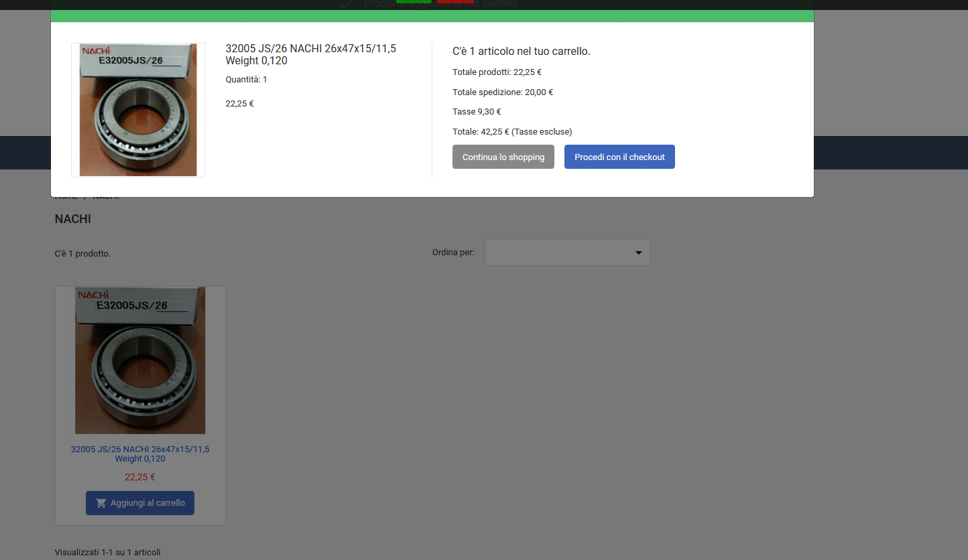Click the Tasse 9,30 € line

[x=477, y=112]
